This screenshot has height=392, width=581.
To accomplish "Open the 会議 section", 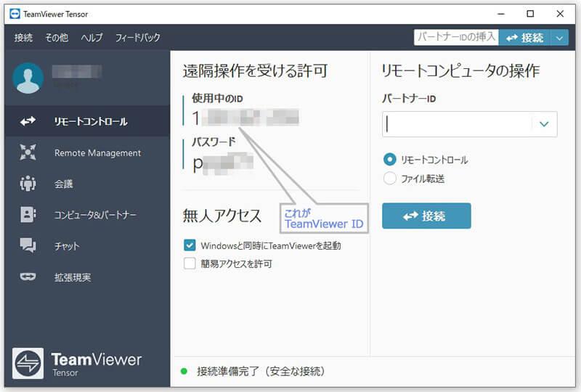I will click(x=87, y=184).
